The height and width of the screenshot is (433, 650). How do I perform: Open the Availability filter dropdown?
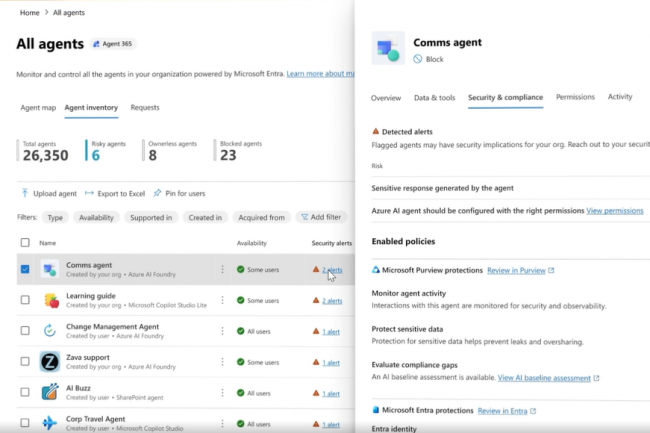(95, 217)
